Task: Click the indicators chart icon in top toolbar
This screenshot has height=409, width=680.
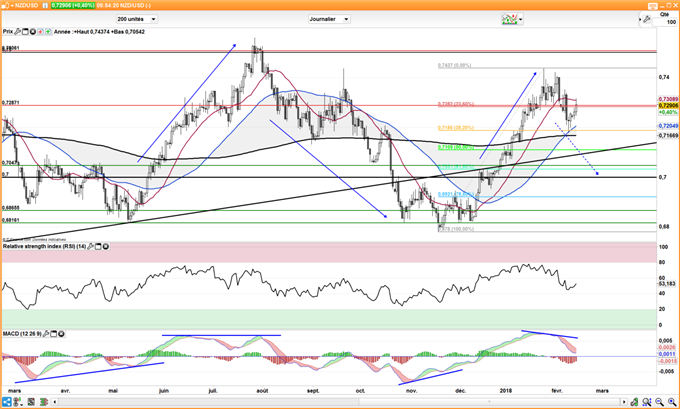Action: 510,19
